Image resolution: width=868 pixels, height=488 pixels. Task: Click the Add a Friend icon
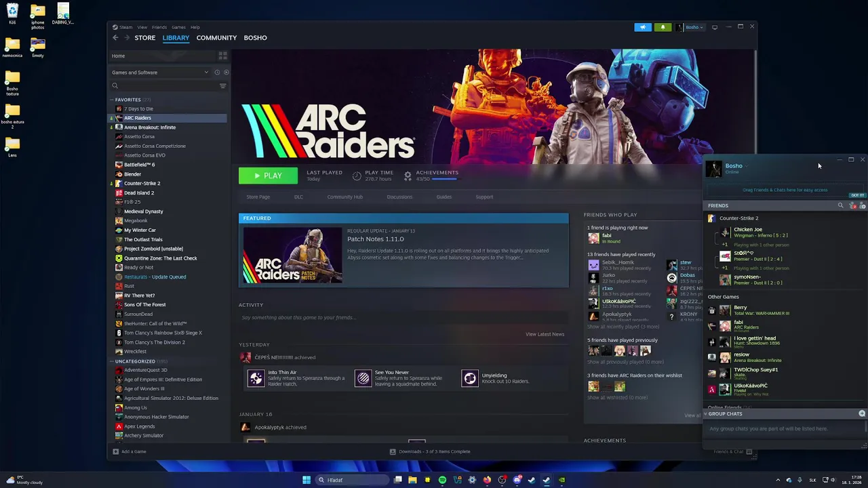[863, 205]
